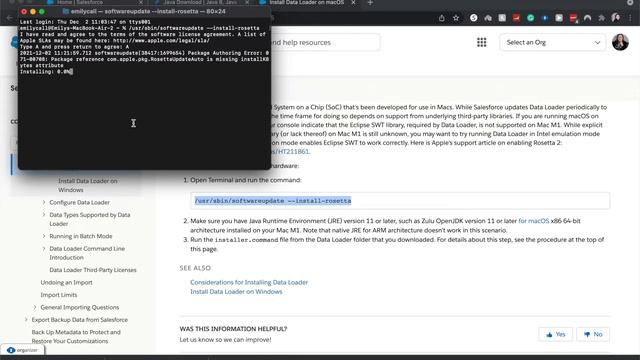The image size is (640, 360).
Task: Open the Select an Org dropdown
Action: (553, 42)
